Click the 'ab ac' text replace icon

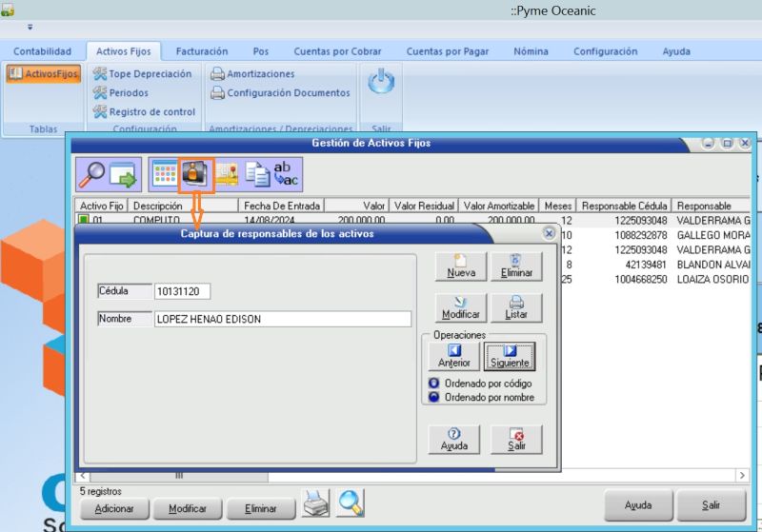(286, 174)
